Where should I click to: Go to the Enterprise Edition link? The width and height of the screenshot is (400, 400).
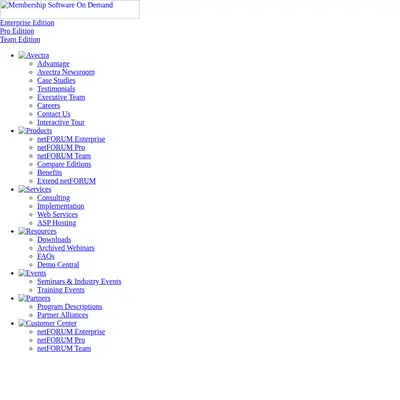click(27, 23)
